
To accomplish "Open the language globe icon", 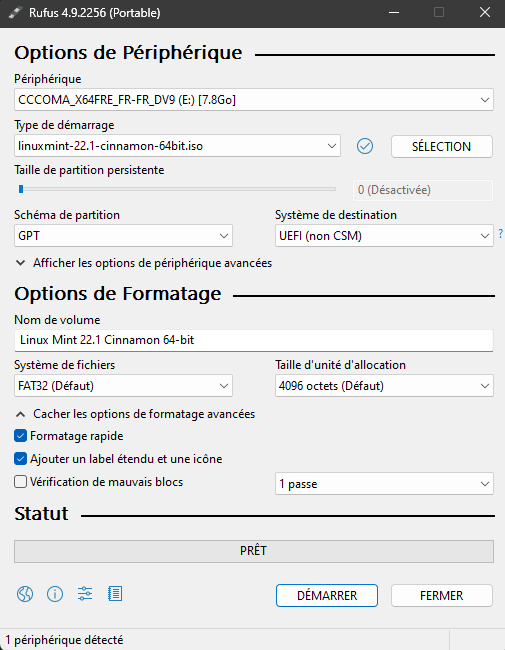I will (x=25, y=594).
